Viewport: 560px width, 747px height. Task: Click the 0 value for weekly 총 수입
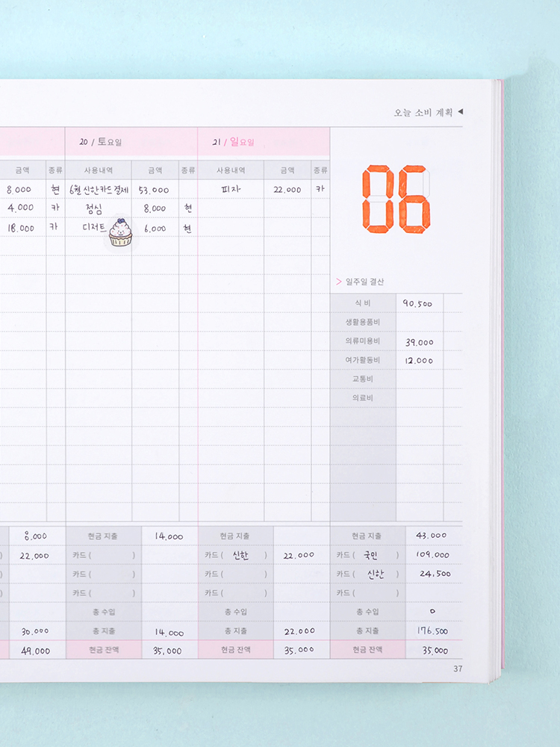[x=432, y=611]
